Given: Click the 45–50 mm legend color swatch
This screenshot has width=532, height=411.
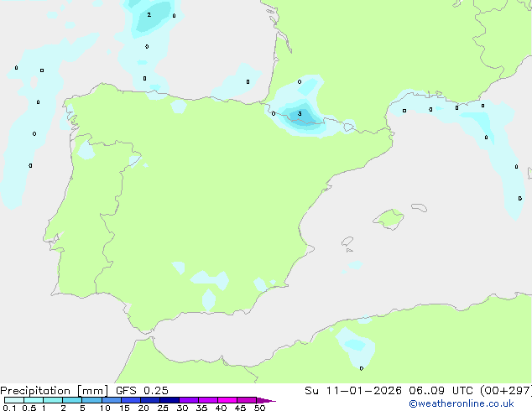Looking at the screenshot, I should tap(247, 400).
